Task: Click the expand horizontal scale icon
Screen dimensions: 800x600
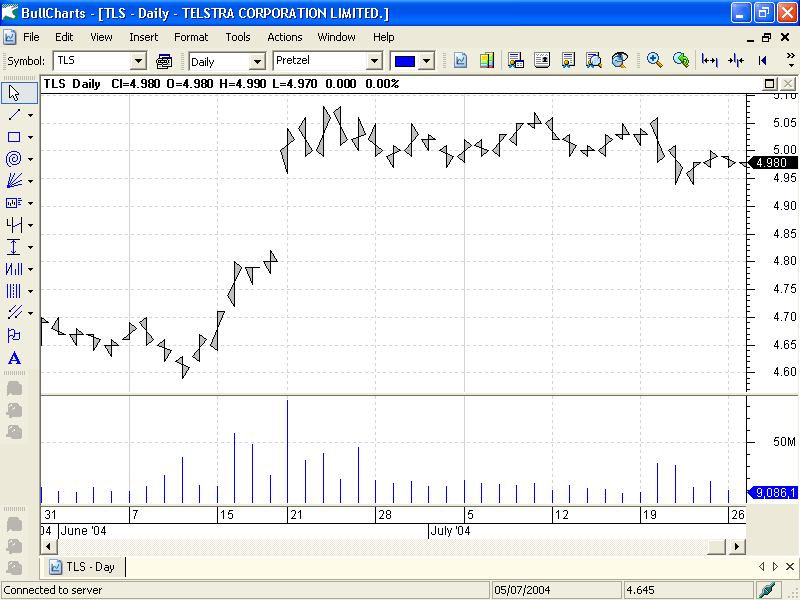Action: (709, 60)
